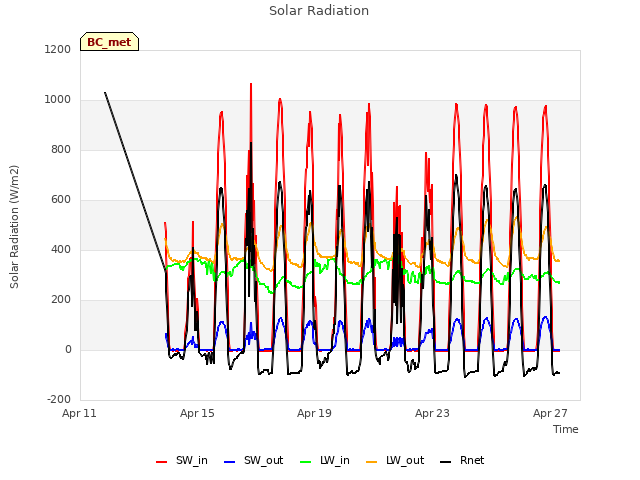The image size is (640, 480).
Task: Click the Time x-axis label
Action: [x=566, y=429]
